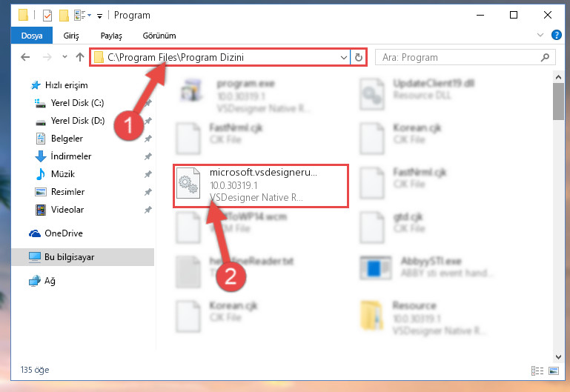Click the Ağ network icon
Viewport: 570px width, 392px height.
click(35, 281)
